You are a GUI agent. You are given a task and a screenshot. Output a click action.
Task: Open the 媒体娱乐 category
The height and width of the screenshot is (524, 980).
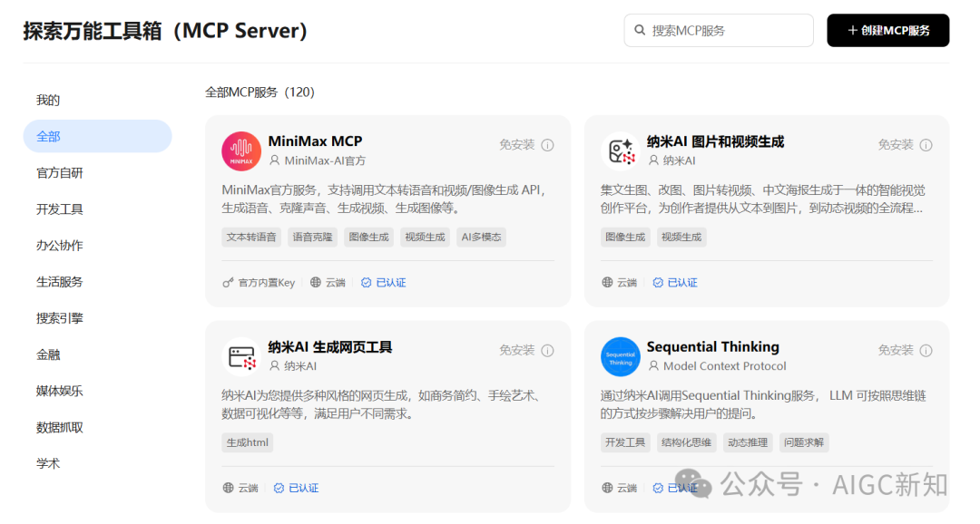(97, 391)
